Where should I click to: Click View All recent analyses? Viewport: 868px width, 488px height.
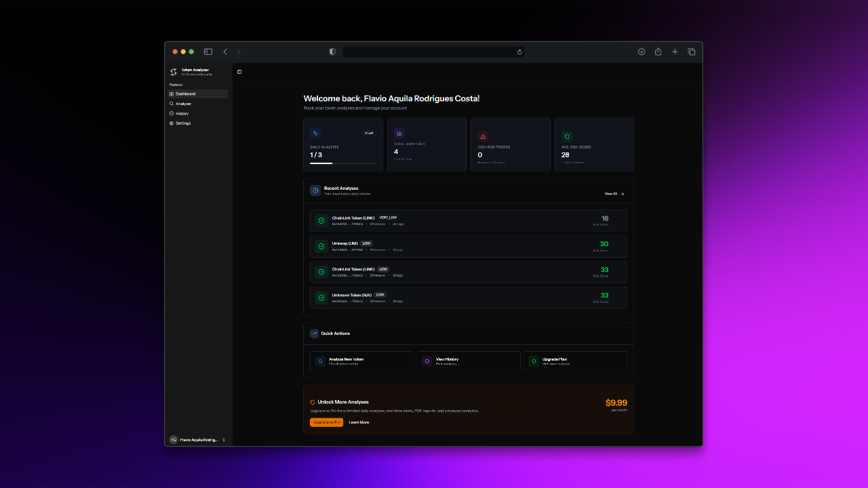(x=614, y=194)
